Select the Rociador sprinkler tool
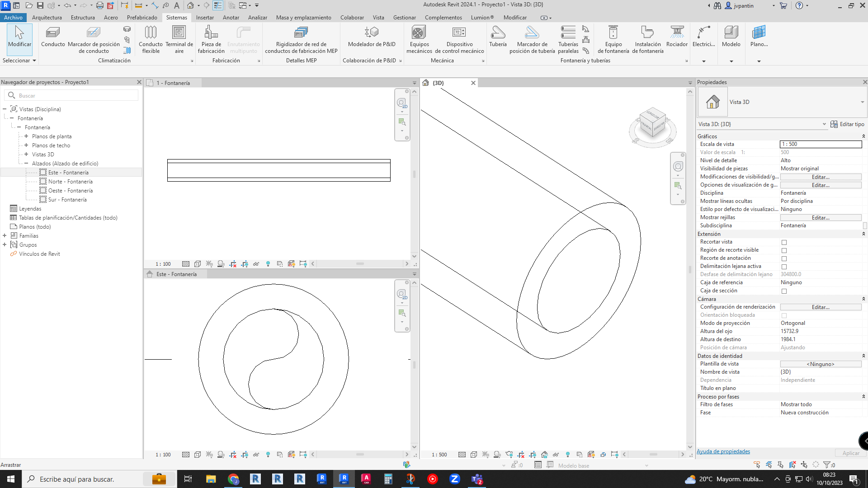This screenshot has width=868, height=488. point(677,37)
